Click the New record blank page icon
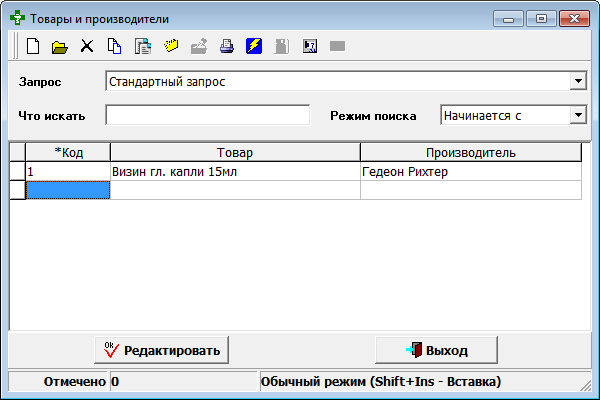The height and width of the screenshot is (400, 600). click(33, 46)
